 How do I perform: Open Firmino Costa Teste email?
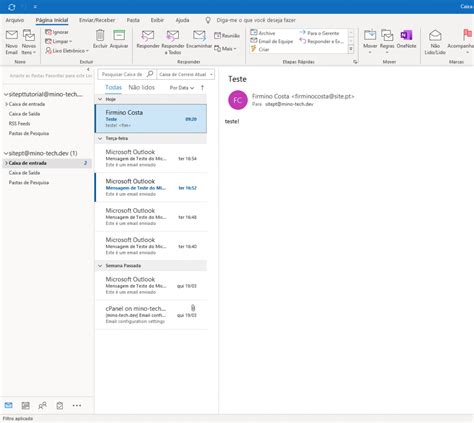coord(151,119)
